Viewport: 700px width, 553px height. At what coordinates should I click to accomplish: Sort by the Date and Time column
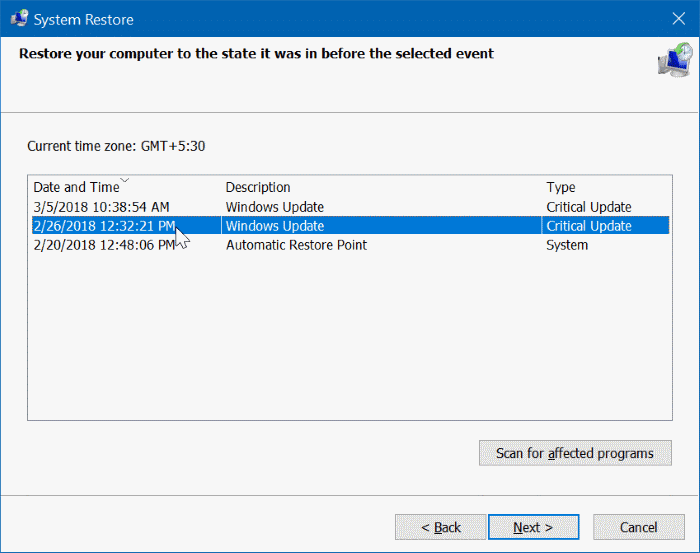76,187
